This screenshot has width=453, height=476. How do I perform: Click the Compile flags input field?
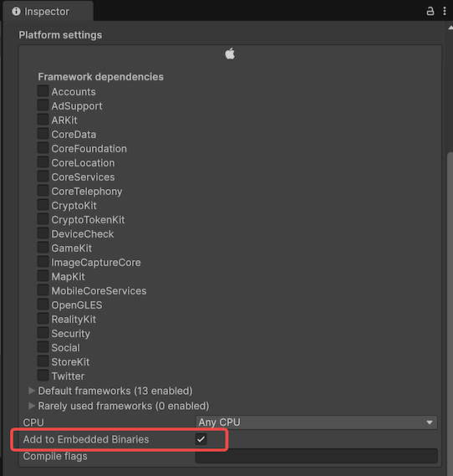(316, 456)
